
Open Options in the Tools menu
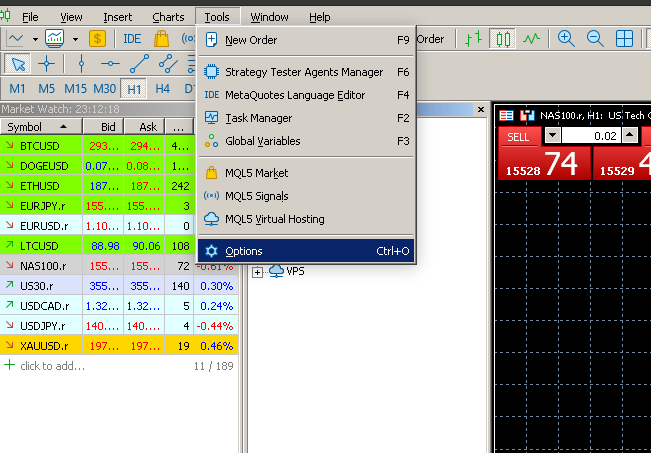(306, 251)
